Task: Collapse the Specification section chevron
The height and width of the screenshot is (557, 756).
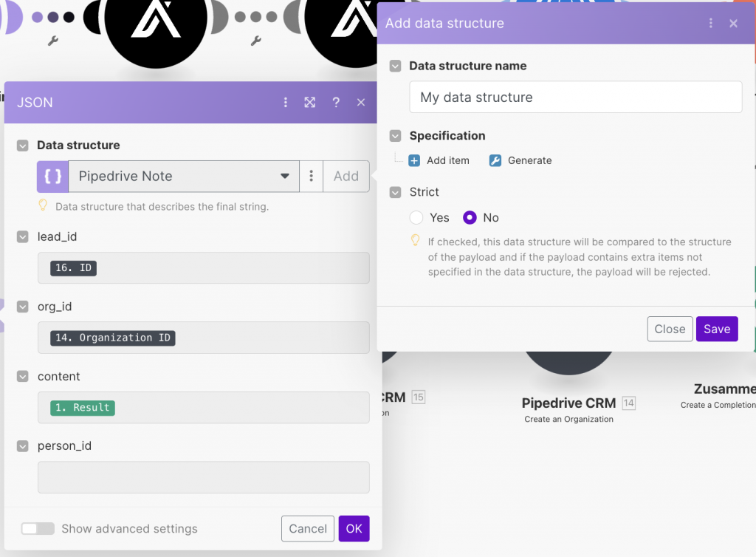Action: (396, 136)
